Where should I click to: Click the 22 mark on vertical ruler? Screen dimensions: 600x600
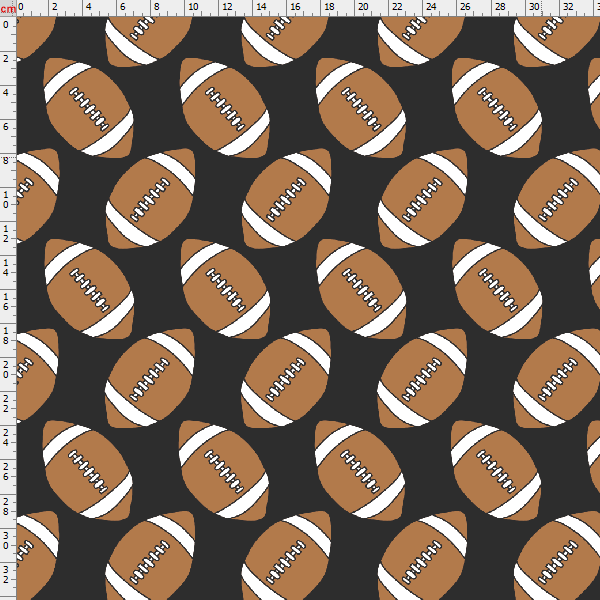pyautogui.click(x=6, y=404)
